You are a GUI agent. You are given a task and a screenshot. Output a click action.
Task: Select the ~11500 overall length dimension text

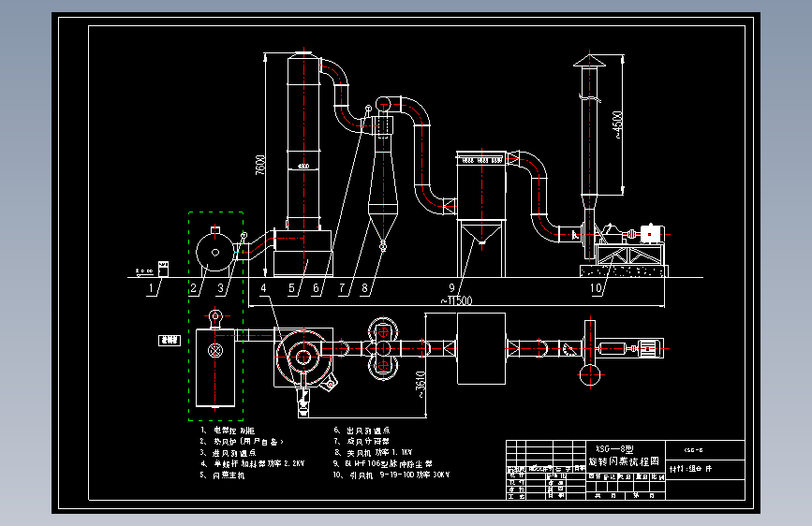pos(456,300)
